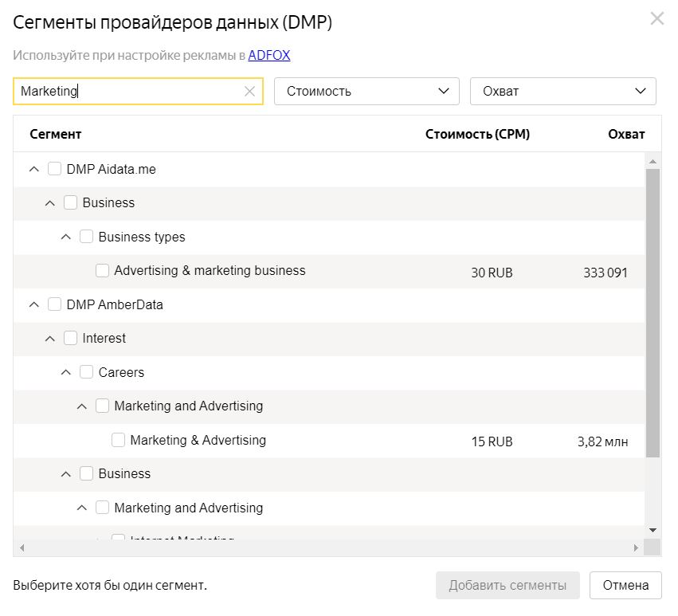Click the horizontal scrollbar right arrow

tap(636, 547)
